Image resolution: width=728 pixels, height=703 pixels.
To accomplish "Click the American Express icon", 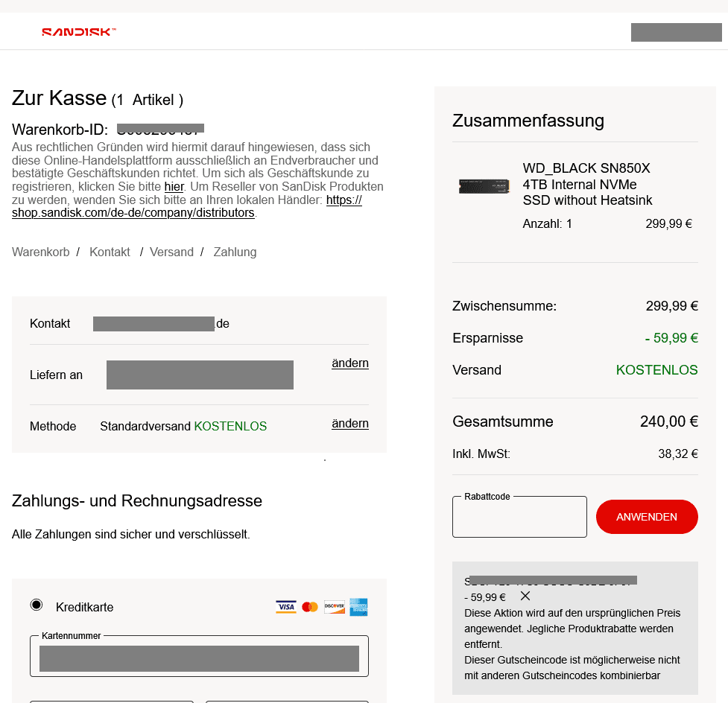I will [x=358, y=607].
